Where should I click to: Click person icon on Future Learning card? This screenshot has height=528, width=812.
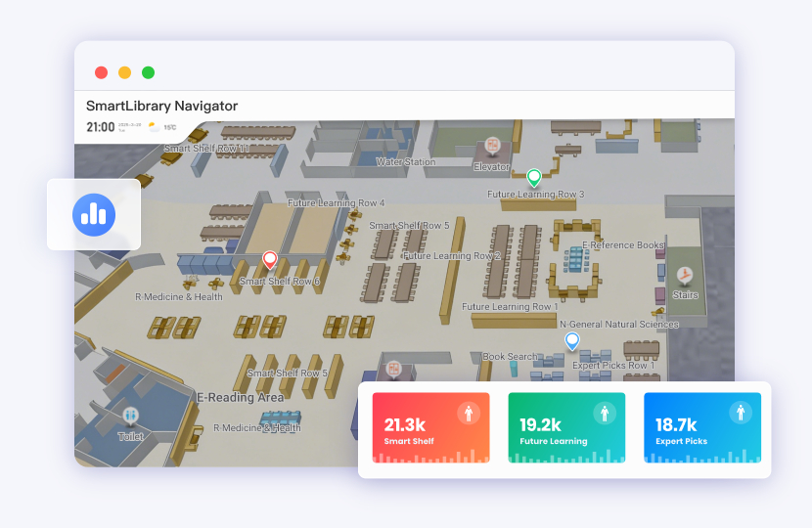point(606,413)
